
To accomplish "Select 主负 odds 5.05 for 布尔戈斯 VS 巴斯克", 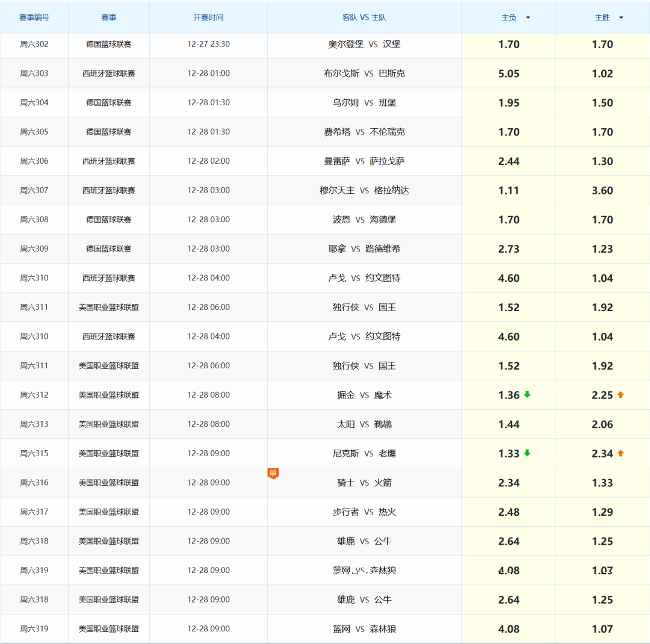I will [x=509, y=73].
